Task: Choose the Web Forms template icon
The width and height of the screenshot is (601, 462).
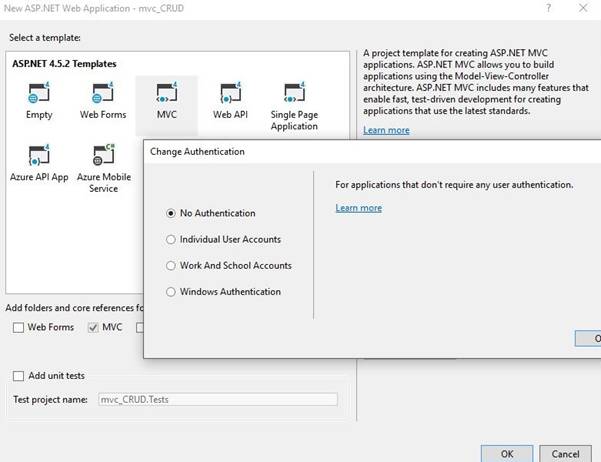Action: coord(103,93)
